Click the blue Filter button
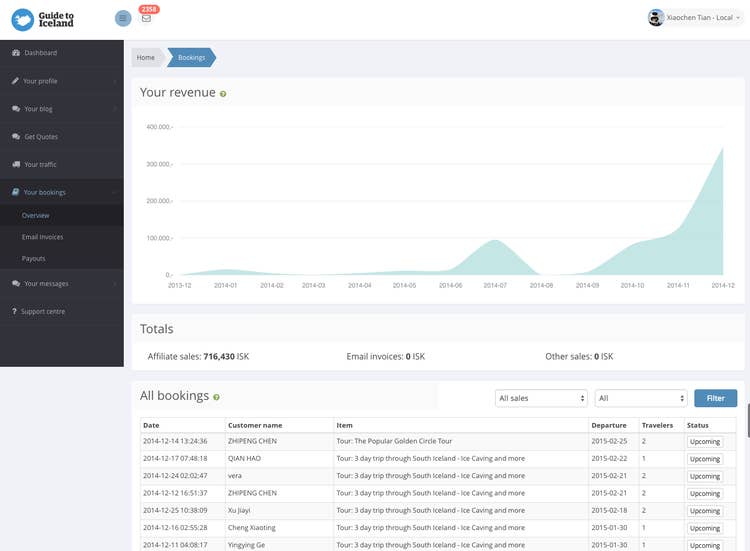Image resolution: width=750 pixels, height=551 pixels. tap(715, 398)
